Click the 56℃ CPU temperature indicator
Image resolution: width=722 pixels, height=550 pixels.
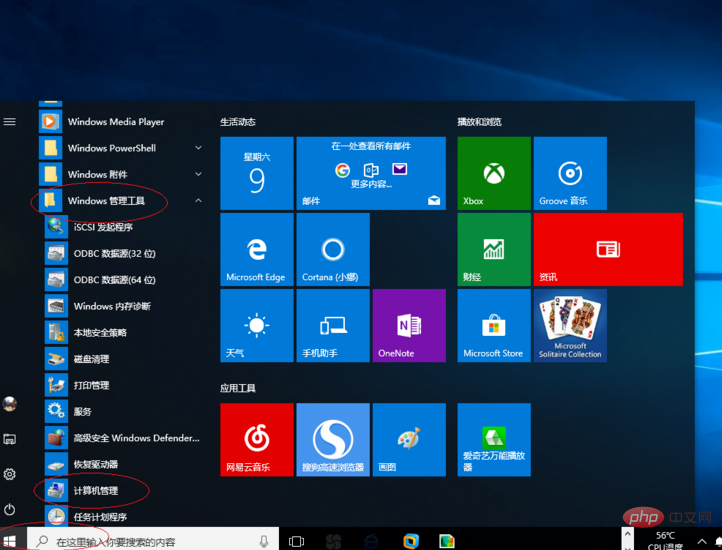[665, 540]
